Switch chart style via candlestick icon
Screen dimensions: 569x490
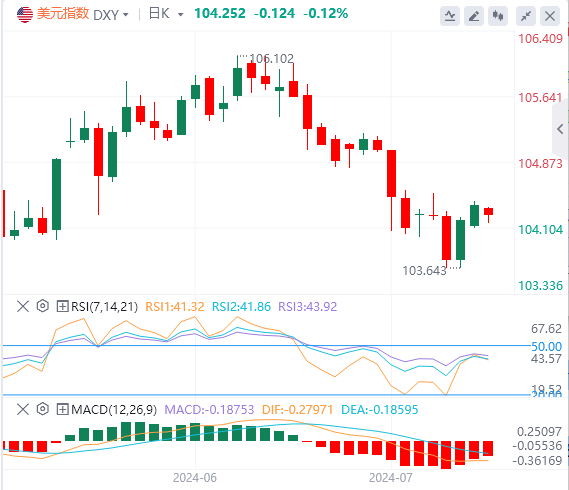pyautogui.click(x=498, y=16)
